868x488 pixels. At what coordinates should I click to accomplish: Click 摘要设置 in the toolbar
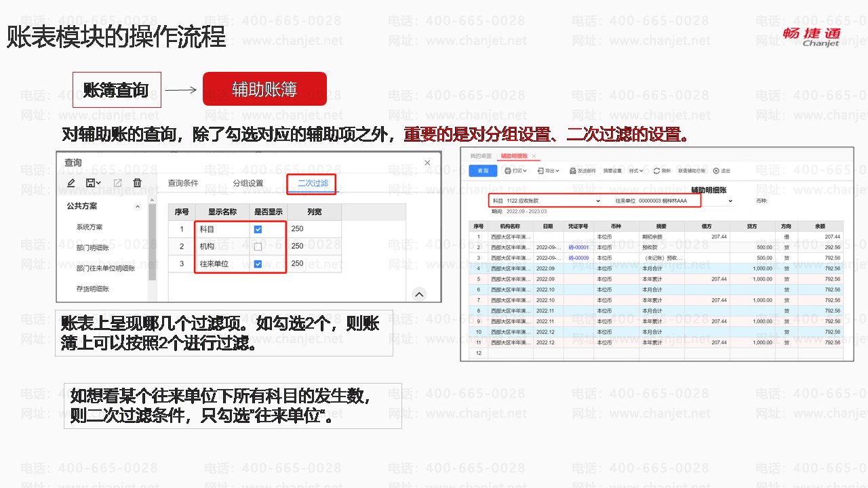coord(612,171)
